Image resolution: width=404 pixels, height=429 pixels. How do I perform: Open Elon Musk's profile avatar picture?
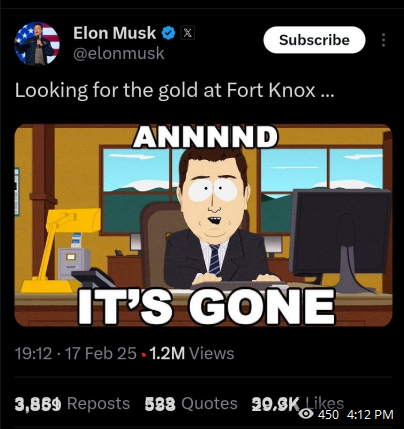pos(37,43)
